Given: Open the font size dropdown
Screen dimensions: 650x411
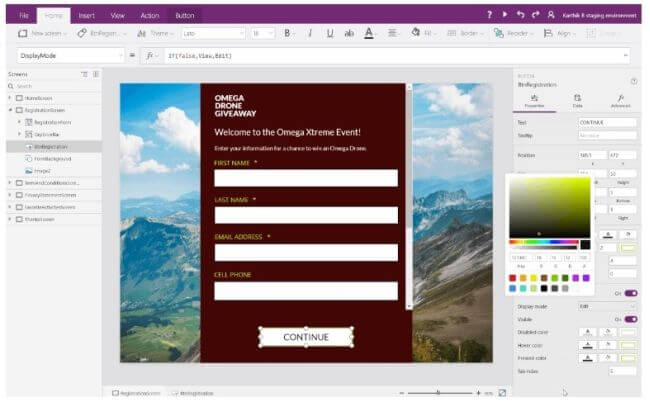Looking at the screenshot, I should pos(263,33).
